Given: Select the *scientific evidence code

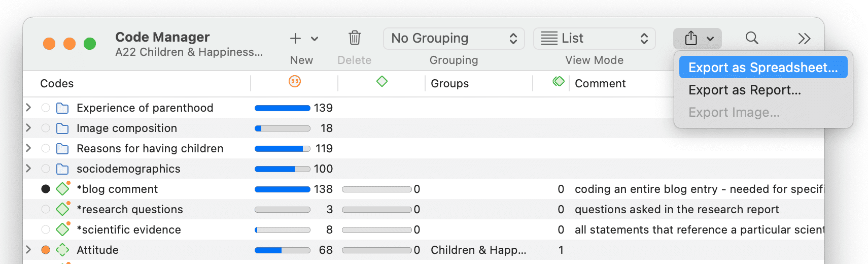Looking at the screenshot, I should [129, 229].
